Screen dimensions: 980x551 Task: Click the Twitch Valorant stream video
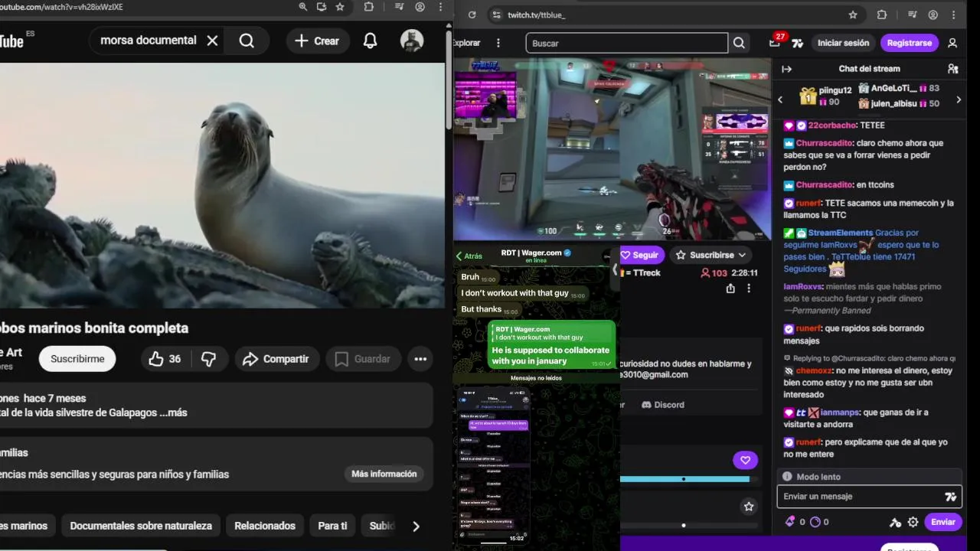pyautogui.click(x=612, y=149)
